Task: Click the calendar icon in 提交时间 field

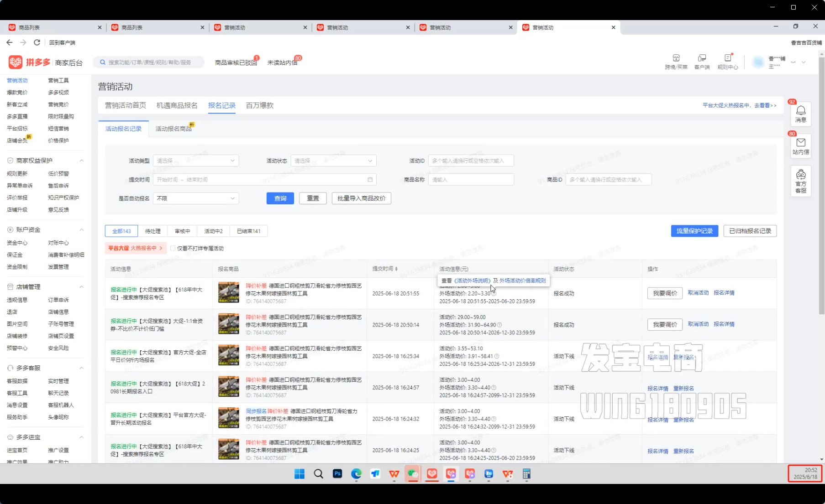Action: 370,180
